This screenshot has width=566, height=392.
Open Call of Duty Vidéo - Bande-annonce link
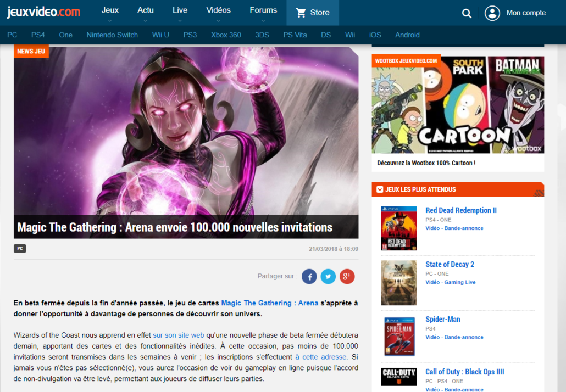point(454,389)
